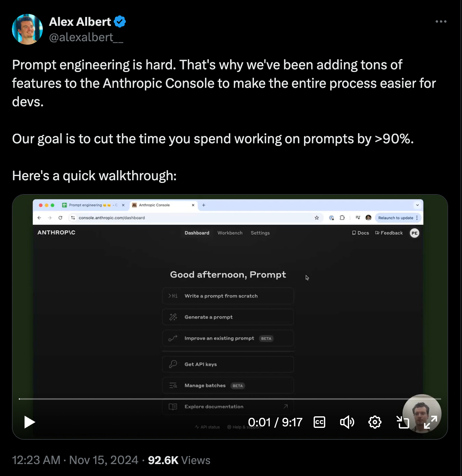This screenshot has height=476, width=462.
Task: Open the video playback settings gear
Action: click(375, 422)
